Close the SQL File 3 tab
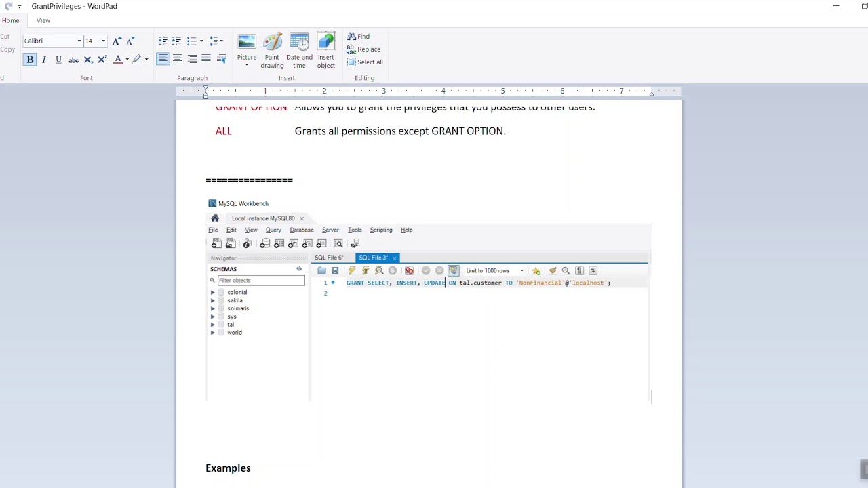The width and height of the screenshot is (868, 488). click(394, 258)
